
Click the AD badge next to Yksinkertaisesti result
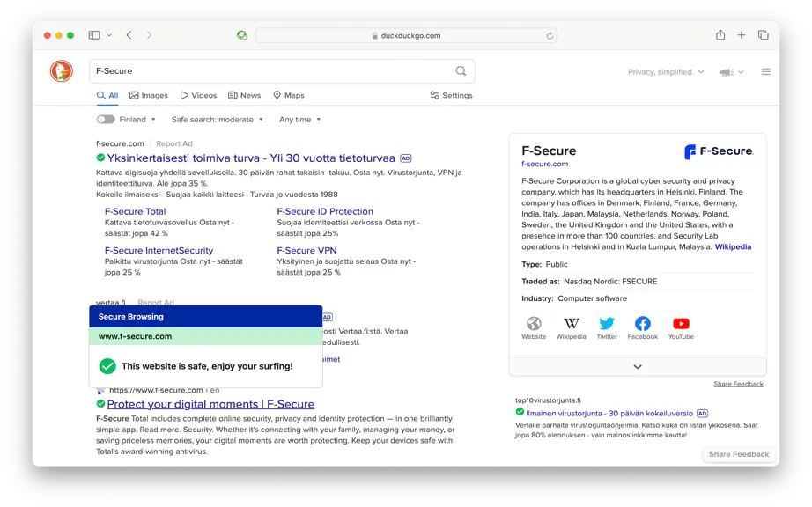tap(406, 158)
